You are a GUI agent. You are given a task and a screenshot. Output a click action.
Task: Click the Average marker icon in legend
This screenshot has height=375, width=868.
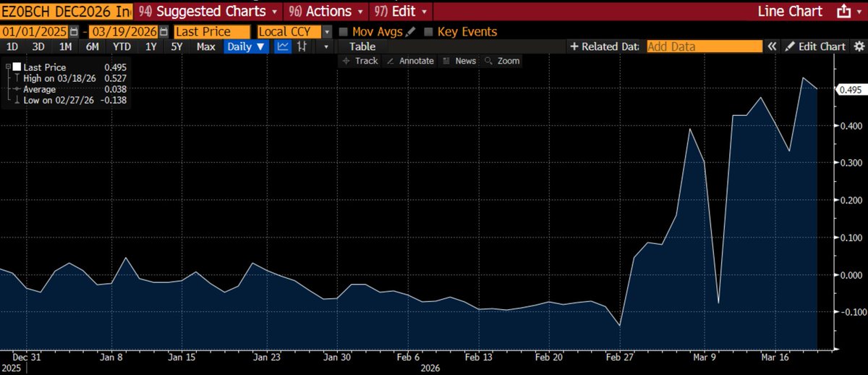16,89
